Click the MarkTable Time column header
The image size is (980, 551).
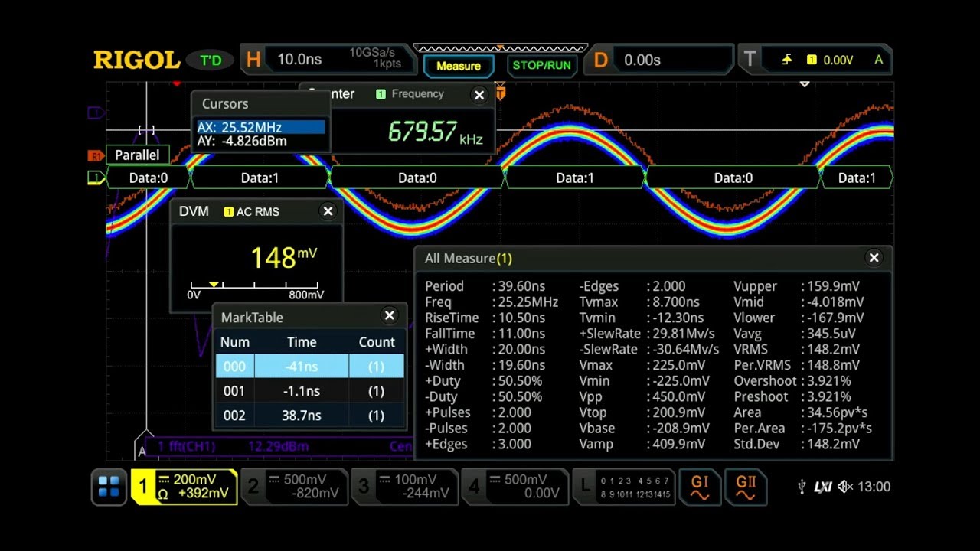[x=302, y=342]
